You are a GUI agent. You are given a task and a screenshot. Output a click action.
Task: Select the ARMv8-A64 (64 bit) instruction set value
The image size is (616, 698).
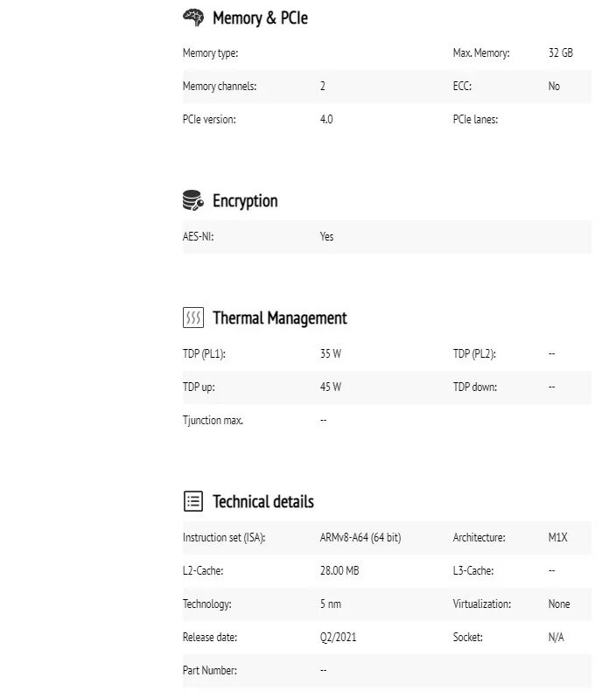point(360,538)
